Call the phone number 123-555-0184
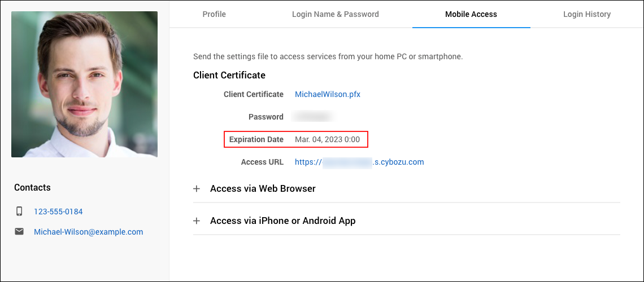This screenshot has width=644, height=282. 58,211
